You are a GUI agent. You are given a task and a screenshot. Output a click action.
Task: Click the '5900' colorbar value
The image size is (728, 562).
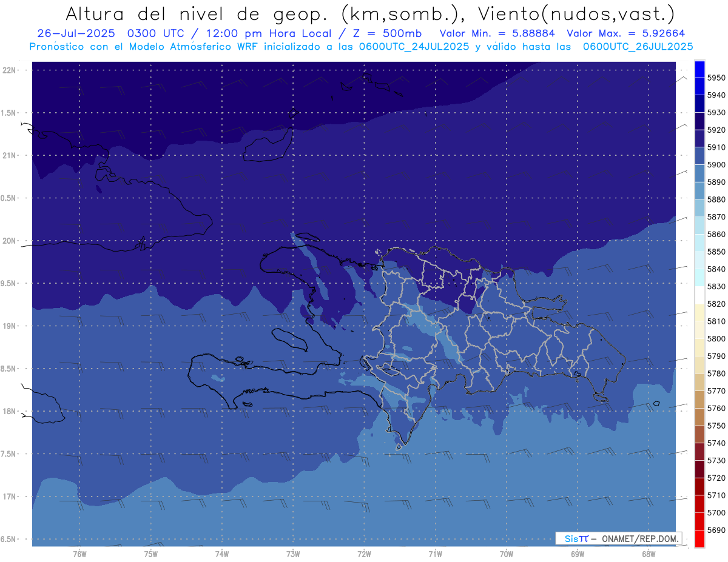716,165
